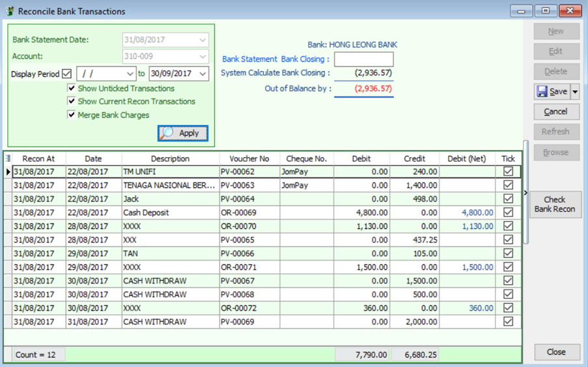588x367 pixels.
Task: Open the Display Period end date dropdown
Action: point(203,74)
